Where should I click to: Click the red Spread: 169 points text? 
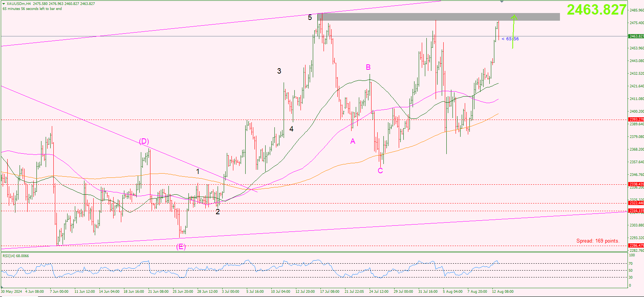point(598,241)
